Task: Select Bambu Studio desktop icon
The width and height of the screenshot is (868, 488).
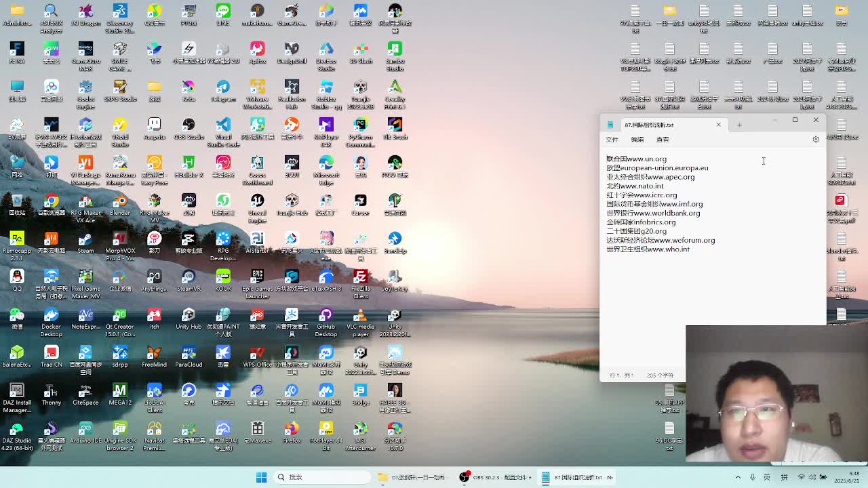Action: tap(395, 56)
